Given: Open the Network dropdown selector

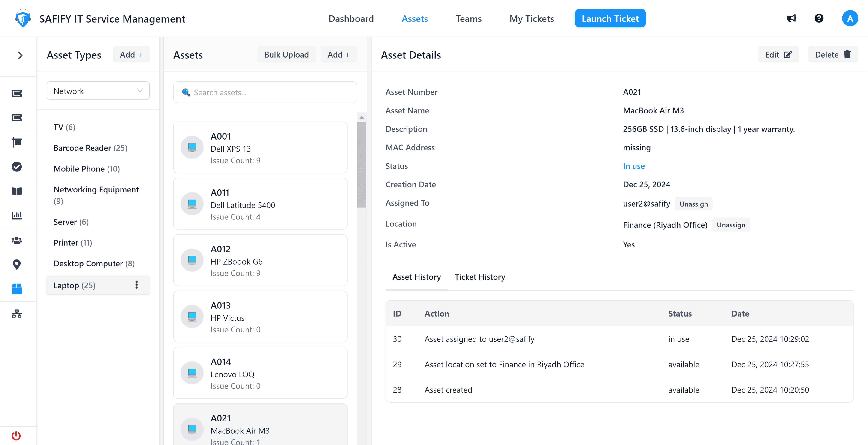Looking at the screenshot, I should click(x=98, y=91).
